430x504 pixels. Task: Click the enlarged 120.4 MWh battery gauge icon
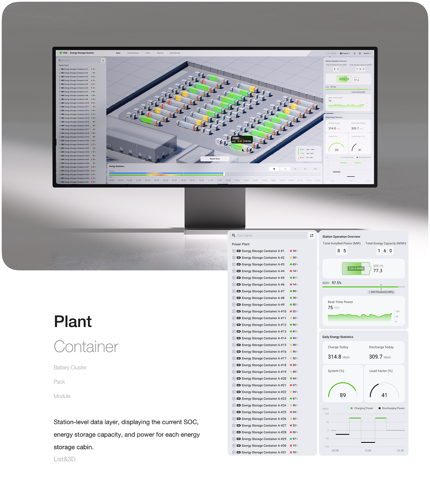(356, 268)
